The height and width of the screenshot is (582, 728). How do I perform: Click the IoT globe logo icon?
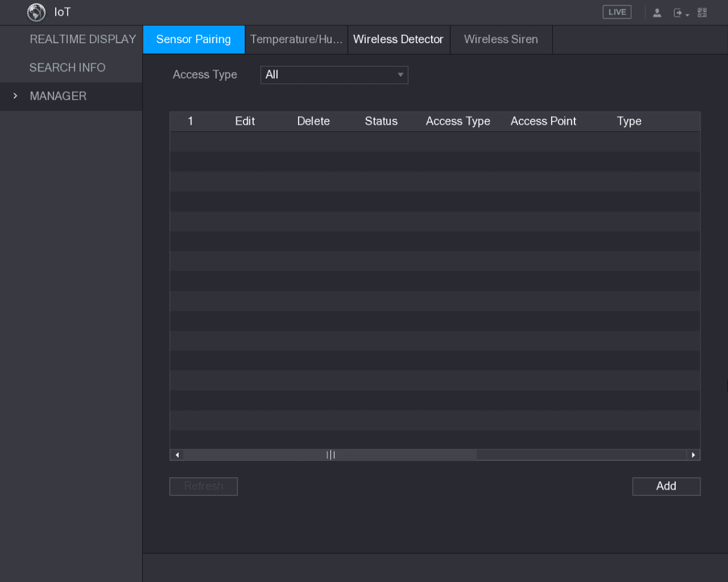(x=37, y=12)
